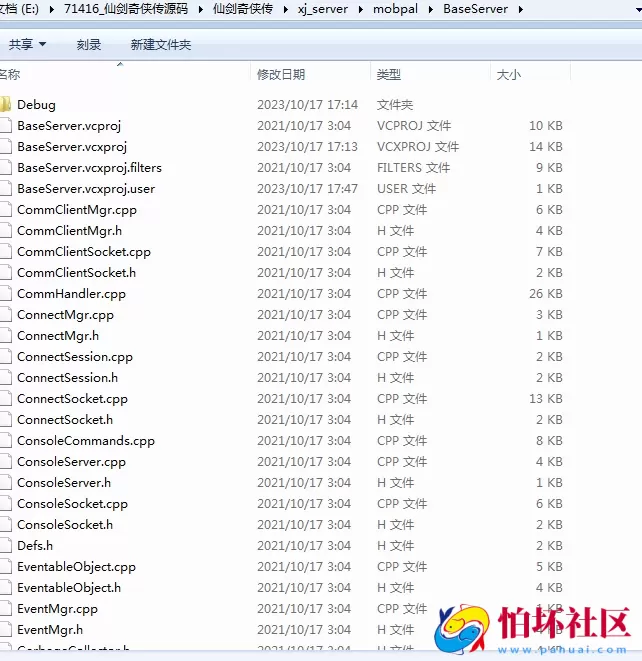Navigate to 文档 (E:) breadcrumb
The height and width of the screenshot is (661, 642).
tap(19, 9)
